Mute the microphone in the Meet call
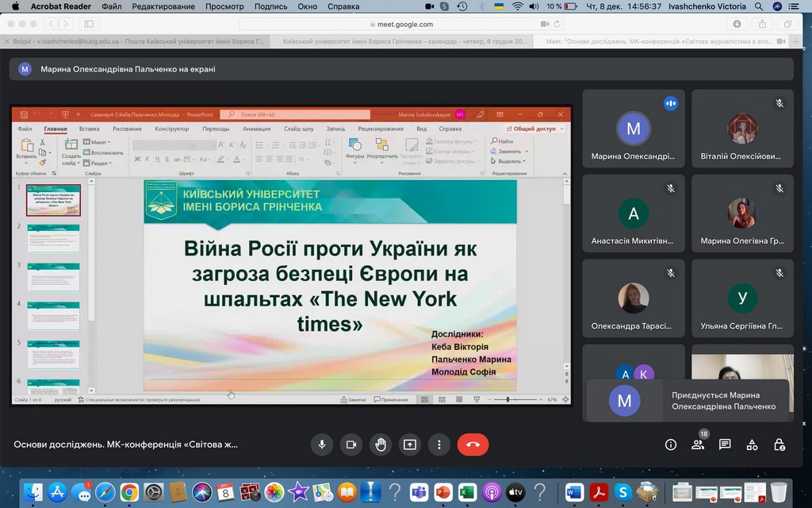Screen dimensions: 812x508 click(322, 444)
